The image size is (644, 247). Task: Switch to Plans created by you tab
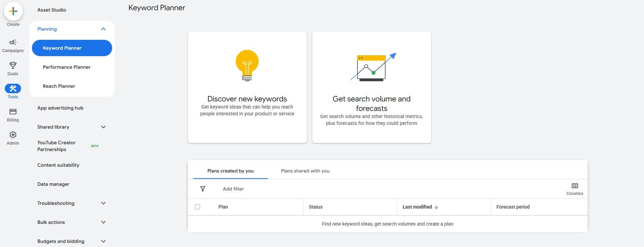coord(231,171)
